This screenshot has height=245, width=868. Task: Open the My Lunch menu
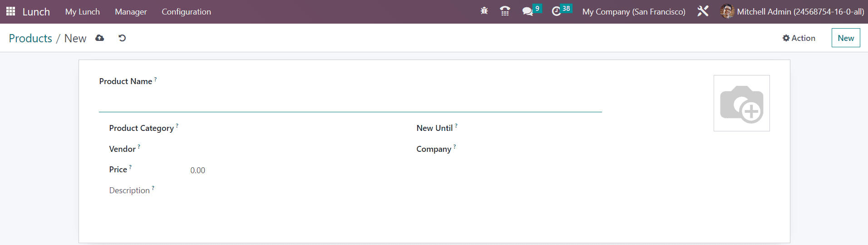click(x=83, y=12)
